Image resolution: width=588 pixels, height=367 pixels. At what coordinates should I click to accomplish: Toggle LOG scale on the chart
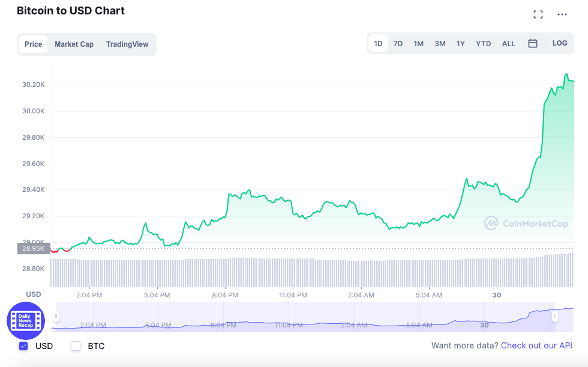[x=560, y=43]
